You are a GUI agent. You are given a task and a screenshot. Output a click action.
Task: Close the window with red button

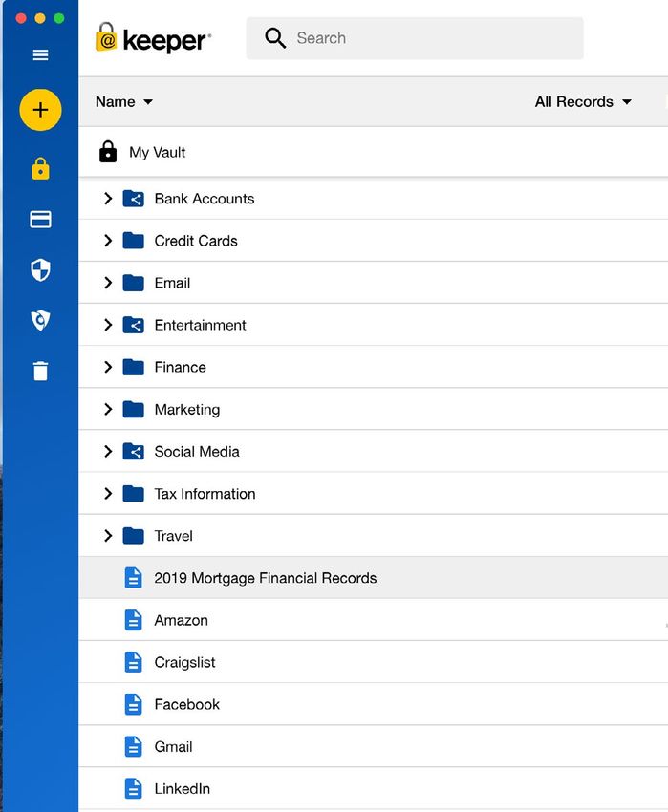(21, 19)
